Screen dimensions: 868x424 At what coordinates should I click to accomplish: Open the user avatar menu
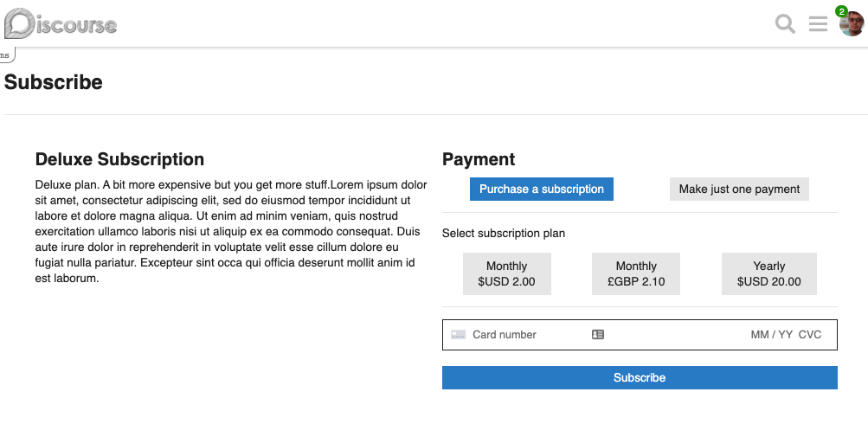coord(852,24)
